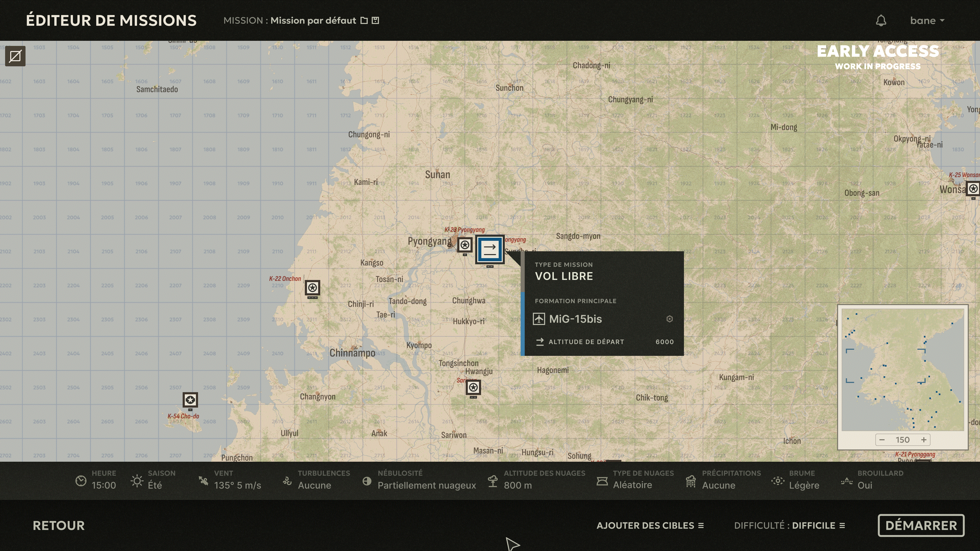The height and width of the screenshot is (551, 980).
Task: Open MiG-15bis formation settings hexagon icon
Action: [670, 319]
